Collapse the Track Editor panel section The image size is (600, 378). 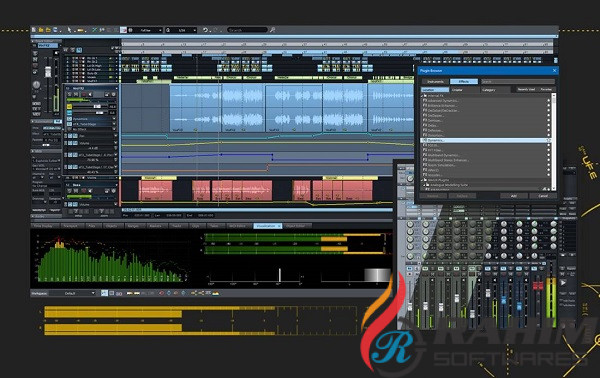coord(33,41)
